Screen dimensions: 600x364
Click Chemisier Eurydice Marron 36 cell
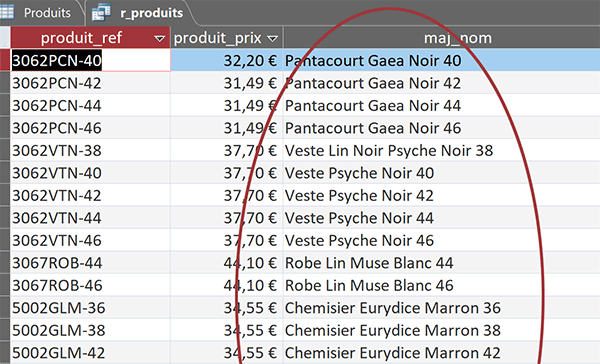coord(442,308)
